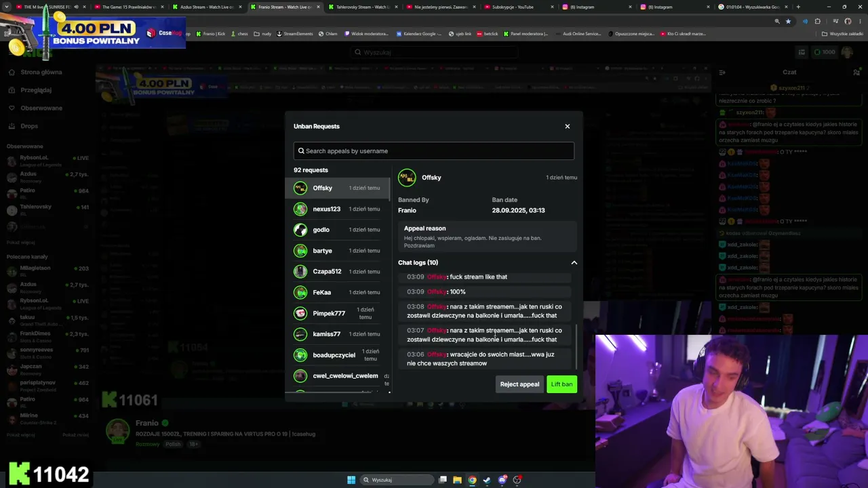
Task: Open OBS Studio from the taskbar
Action: [517, 480]
